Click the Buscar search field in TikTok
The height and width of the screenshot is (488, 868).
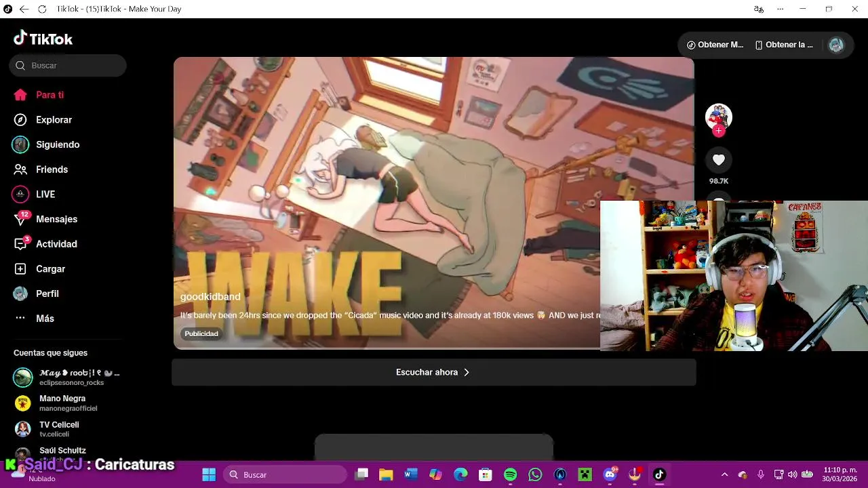click(68, 66)
